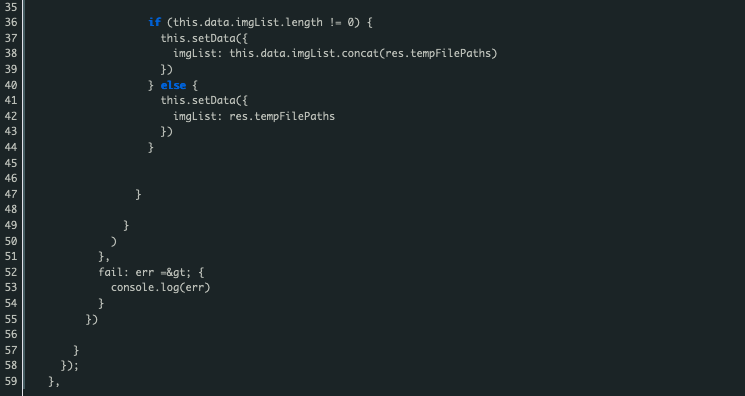Click 'console.log(err)' statement
Image resolution: width=745 pixels, height=396 pixels.
click(x=161, y=288)
